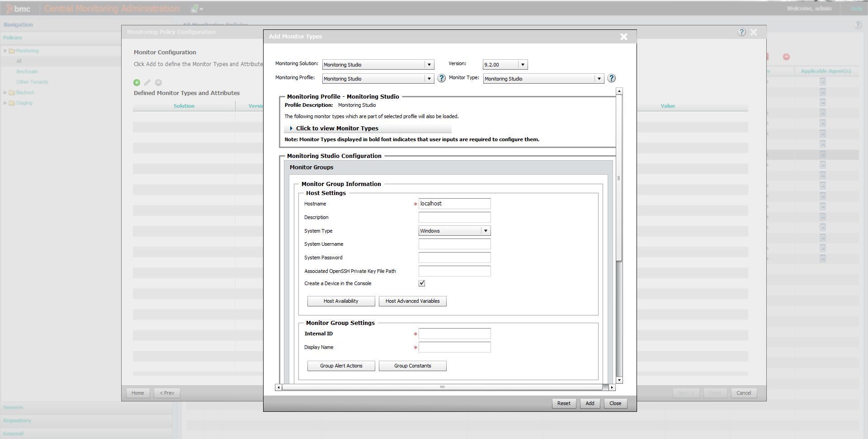
Task: Open help icon in Monitoring Policy Configuration header
Action: pyautogui.click(x=741, y=32)
